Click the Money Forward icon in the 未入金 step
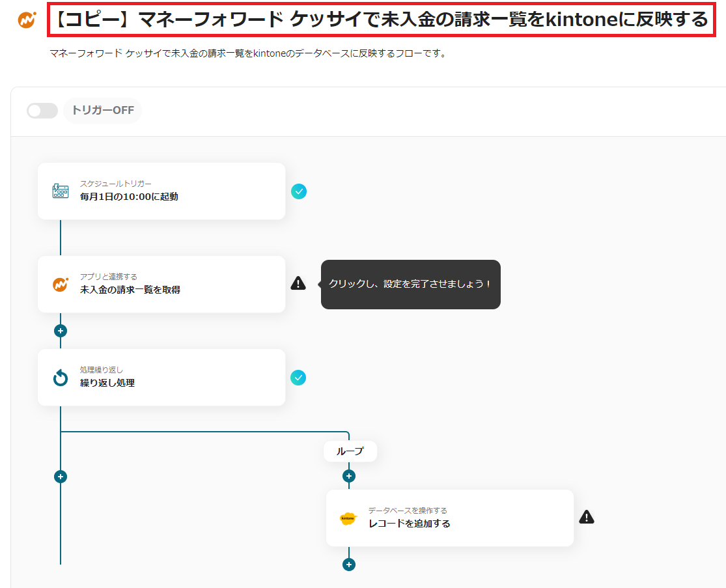The image size is (726, 588). click(x=60, y=285)
